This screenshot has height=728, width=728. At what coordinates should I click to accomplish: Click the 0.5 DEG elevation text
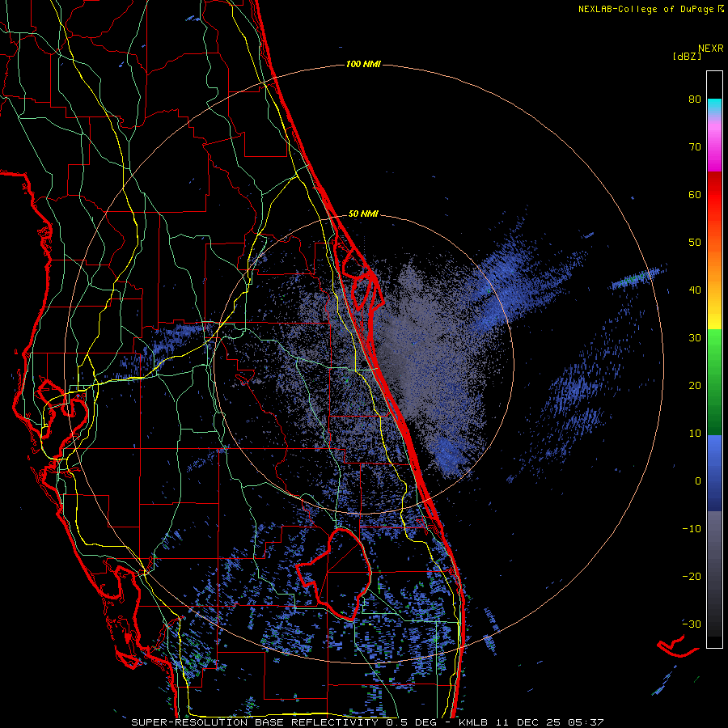coord(413,722)
